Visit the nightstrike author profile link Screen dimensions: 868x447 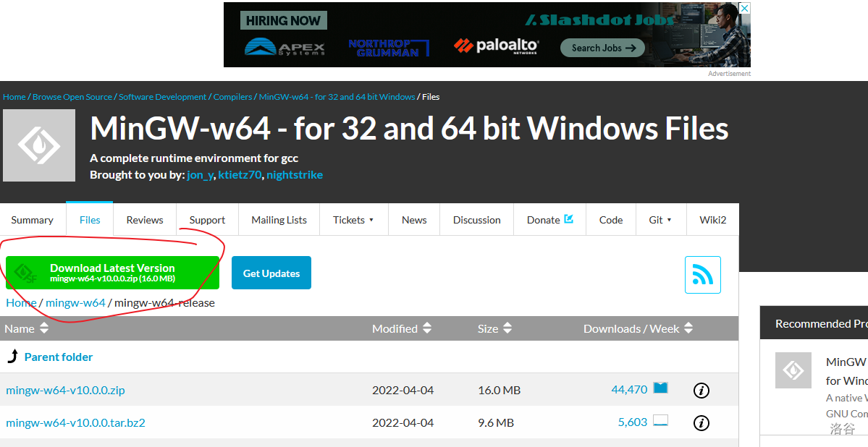(295, 175)
